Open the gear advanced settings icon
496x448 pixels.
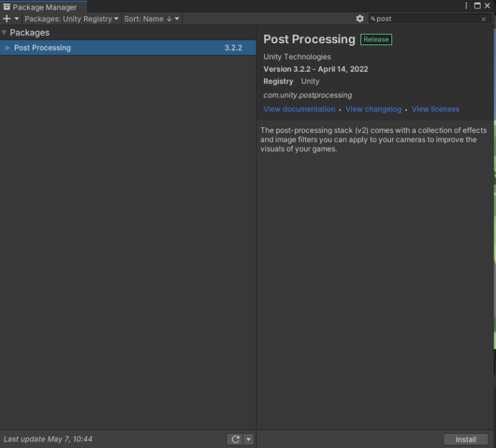(360, 19)
